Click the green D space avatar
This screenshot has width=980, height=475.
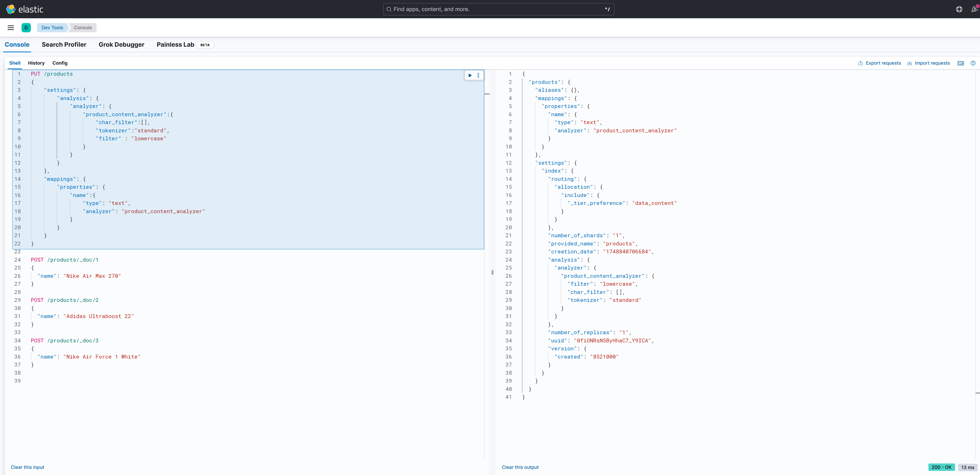pos(26,28)
